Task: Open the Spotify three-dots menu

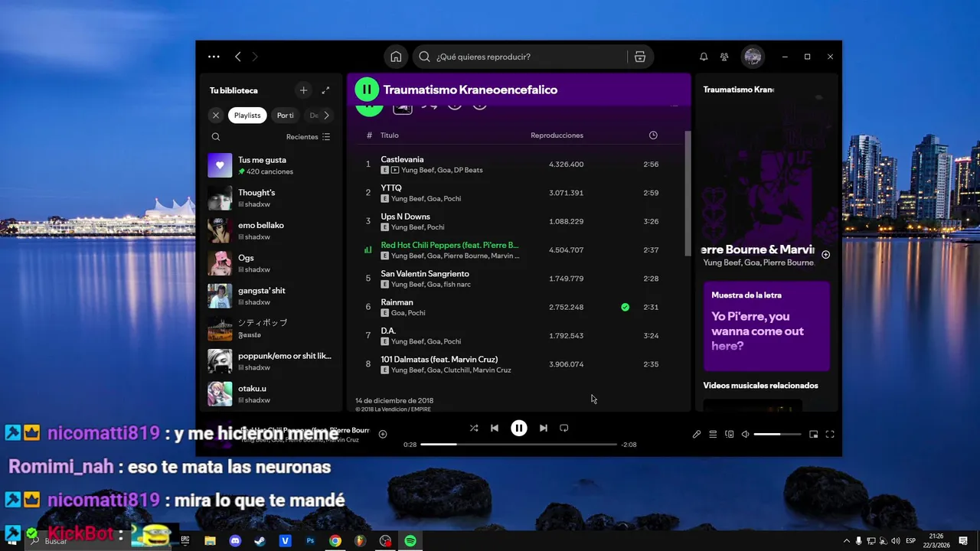Action: click(x=214, y=57)
